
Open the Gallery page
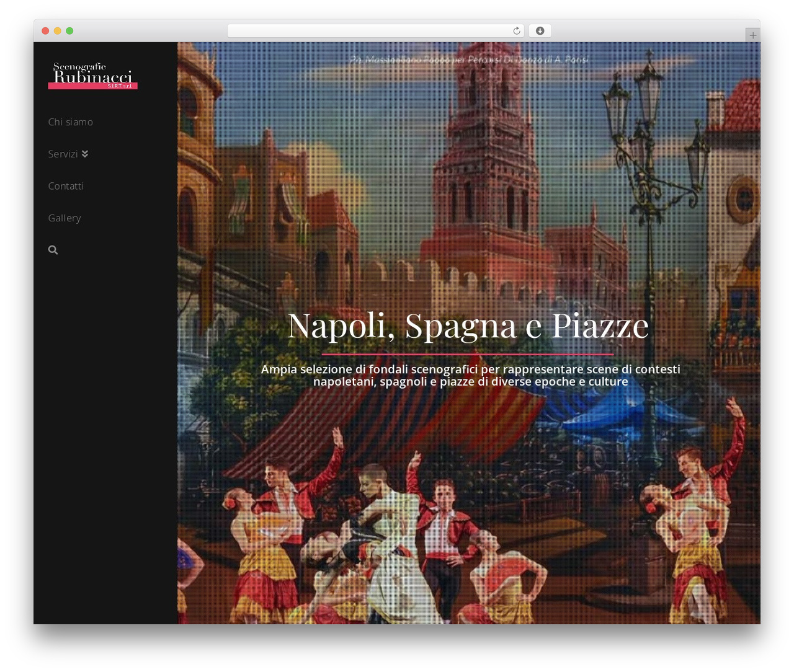point(65,218)
